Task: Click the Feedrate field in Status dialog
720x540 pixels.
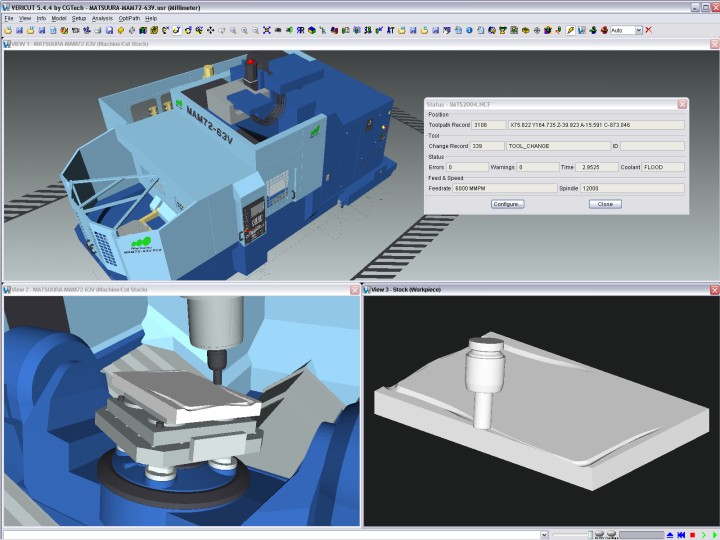Action: [504, 187]
